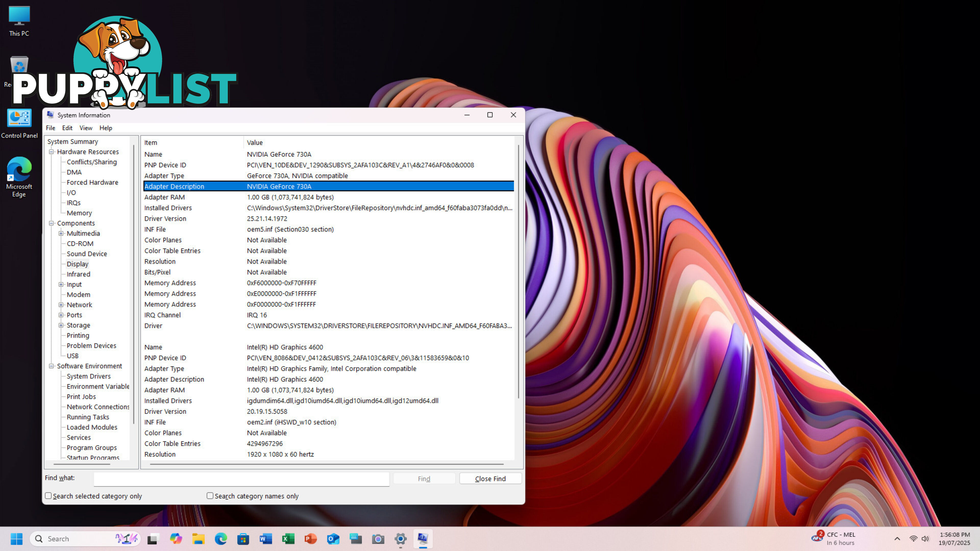Click the System Information title bar icon
The image size is (980, 551).
coord(50,115)
